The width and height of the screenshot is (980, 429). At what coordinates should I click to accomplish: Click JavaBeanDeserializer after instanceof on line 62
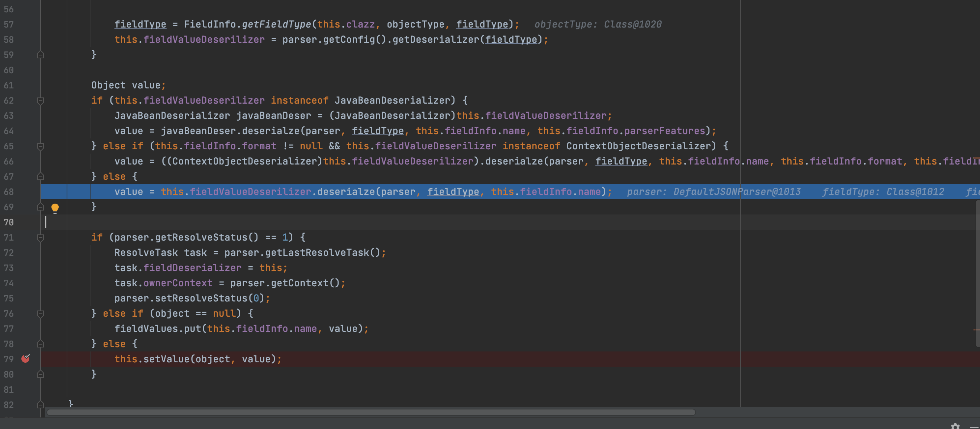pyautogui.click(x=392, y=100)
